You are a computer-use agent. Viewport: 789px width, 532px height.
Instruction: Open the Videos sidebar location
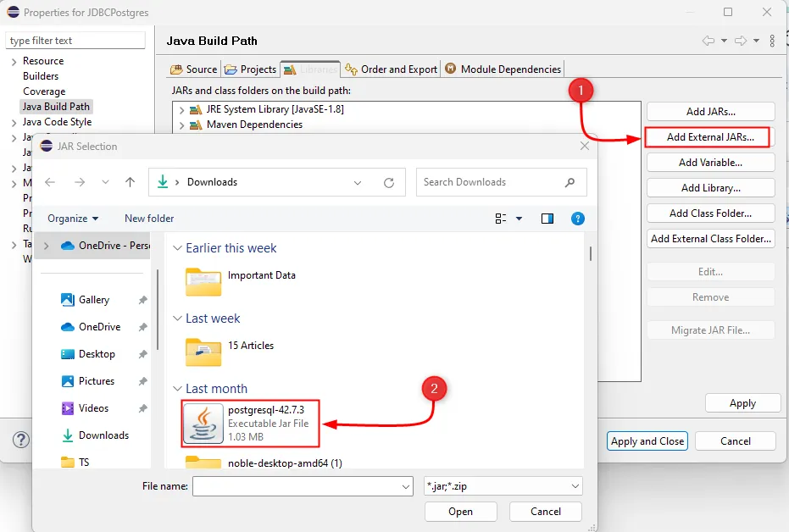click(x=93, y=408)
